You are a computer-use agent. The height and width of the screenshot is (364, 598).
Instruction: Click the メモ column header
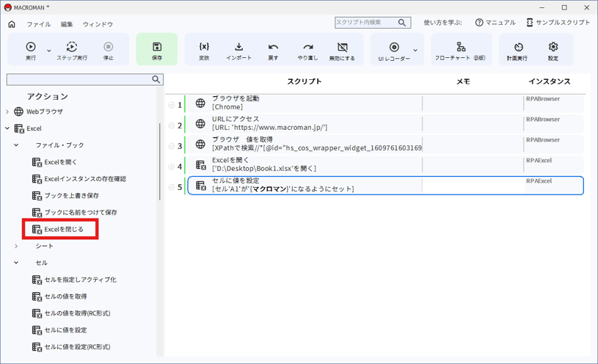[x=464, y=81]
